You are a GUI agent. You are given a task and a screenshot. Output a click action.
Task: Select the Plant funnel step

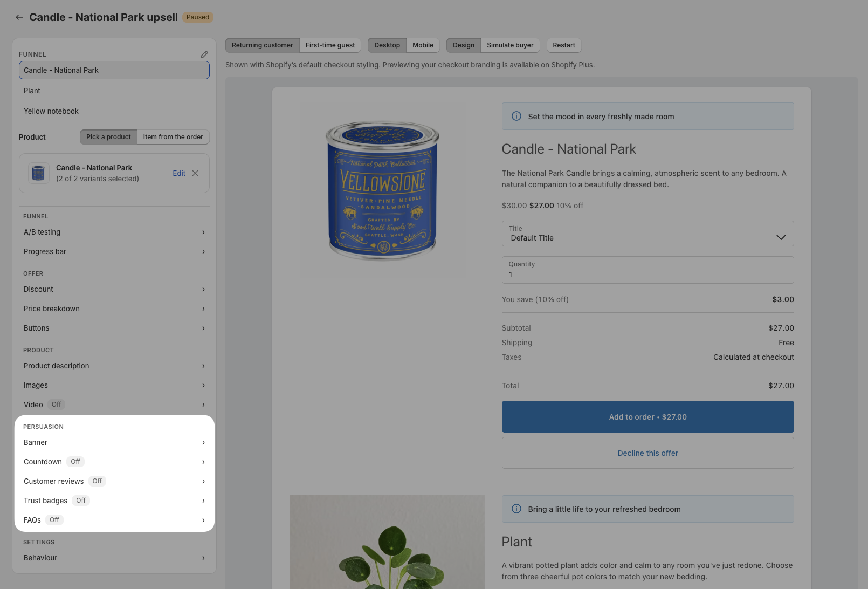tap(114, 91)
